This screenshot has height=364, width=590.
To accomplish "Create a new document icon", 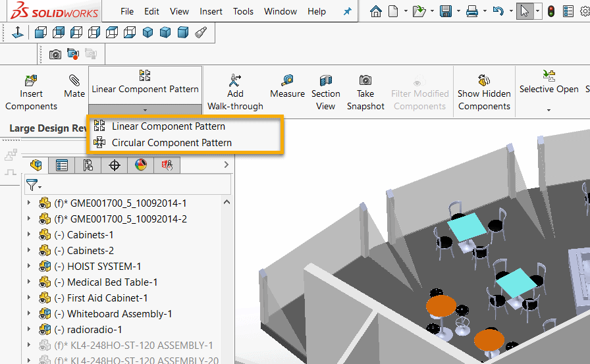I will coord(393,11).
